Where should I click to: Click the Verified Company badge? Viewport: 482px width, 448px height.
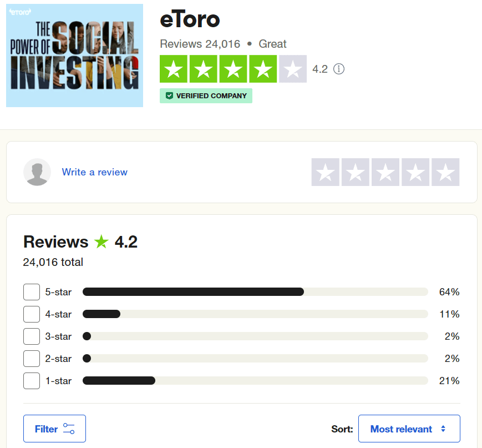coord(206,96)
